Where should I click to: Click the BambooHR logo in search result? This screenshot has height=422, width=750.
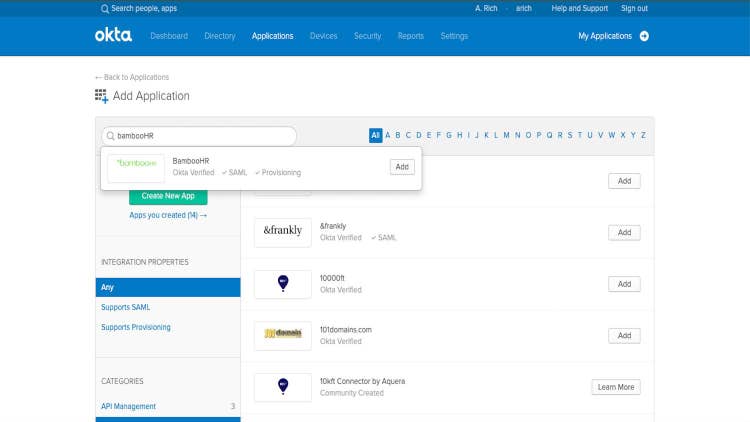136,168
